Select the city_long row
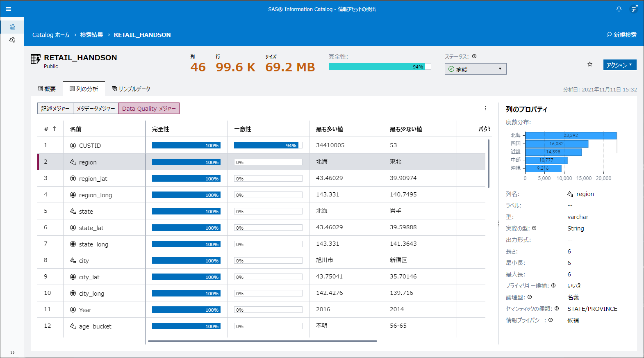The image size is (644, 358). coord(261,293)
